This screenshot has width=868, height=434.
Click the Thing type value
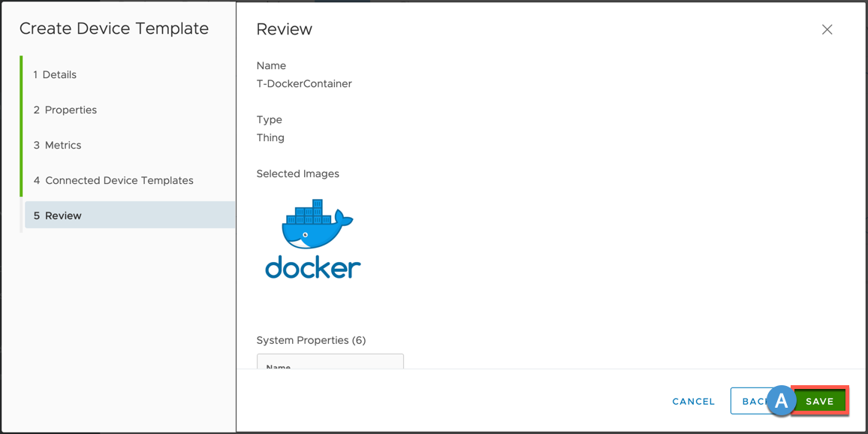(x=270, y=137)
